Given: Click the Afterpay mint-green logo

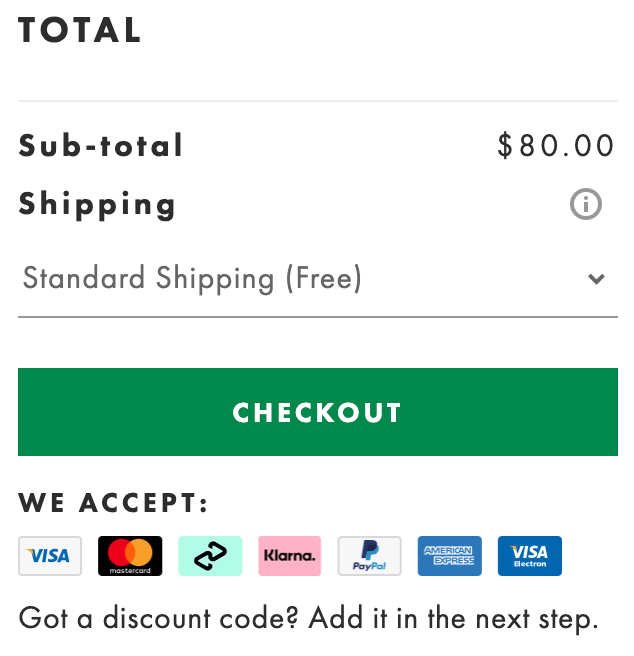Looking at the screenshot, I should point(210,556).
